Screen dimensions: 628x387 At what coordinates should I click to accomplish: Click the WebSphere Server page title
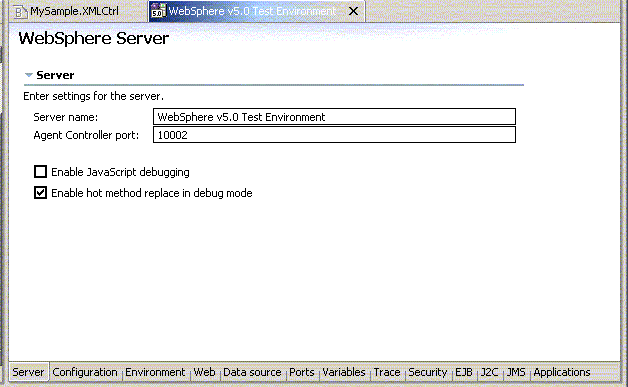point(94,38)
